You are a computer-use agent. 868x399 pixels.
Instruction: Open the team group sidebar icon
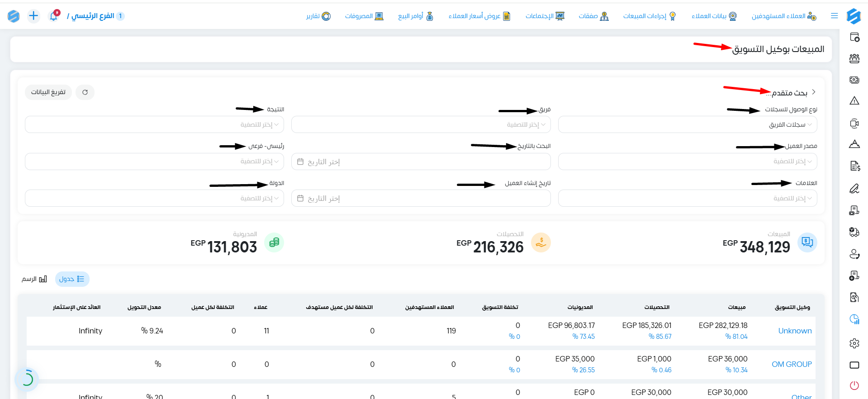pyautogui.click(x=854, y=58)
